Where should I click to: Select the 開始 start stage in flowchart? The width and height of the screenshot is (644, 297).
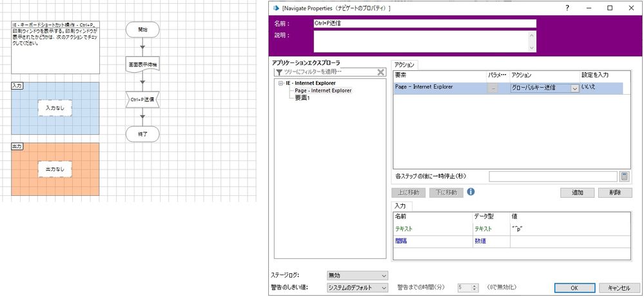tap(142, 30)
